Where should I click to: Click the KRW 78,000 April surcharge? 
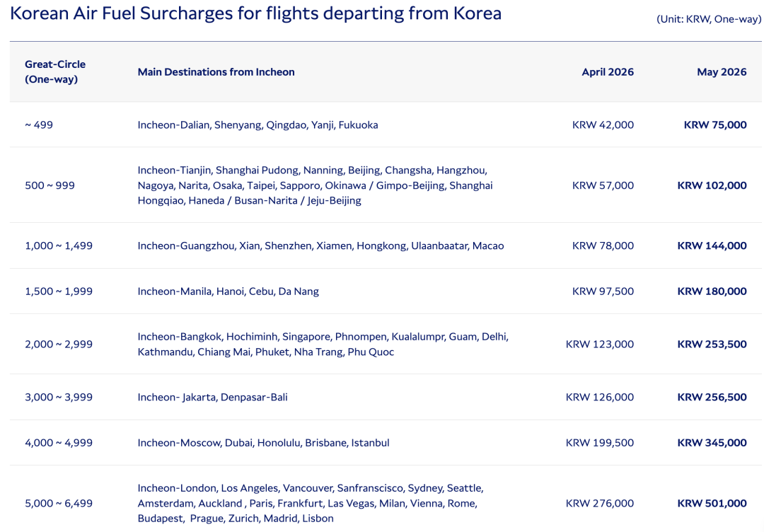(x=603, y=246)
